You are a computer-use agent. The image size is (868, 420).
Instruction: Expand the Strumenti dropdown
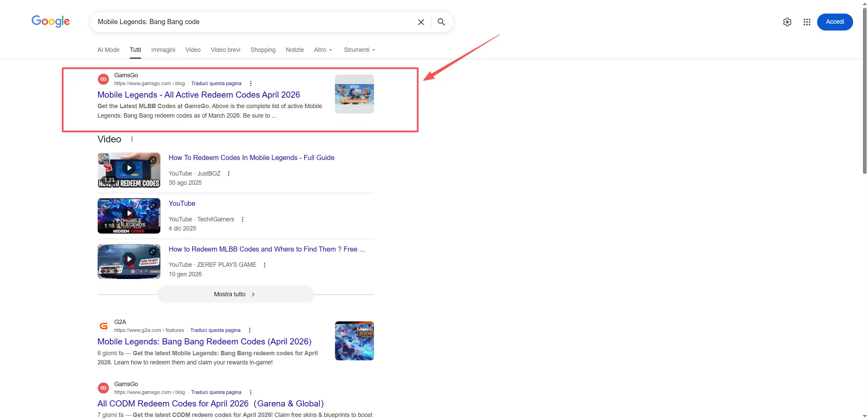(359, 50)
